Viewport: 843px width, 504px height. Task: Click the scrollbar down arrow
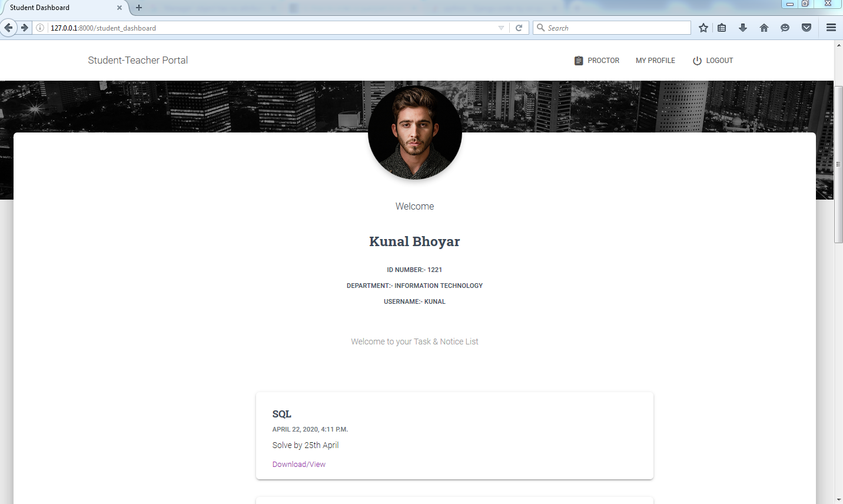coord(838,499)
